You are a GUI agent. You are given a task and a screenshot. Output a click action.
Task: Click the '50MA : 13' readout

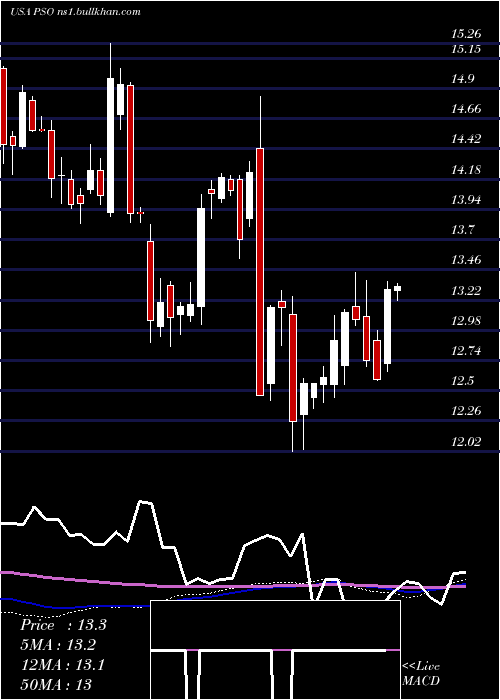[56, 684]
